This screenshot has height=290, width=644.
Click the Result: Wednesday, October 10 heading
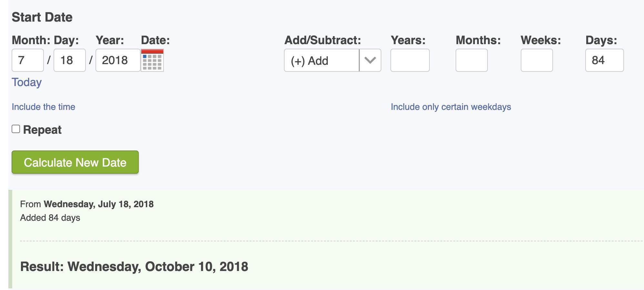tap(134, 267)
